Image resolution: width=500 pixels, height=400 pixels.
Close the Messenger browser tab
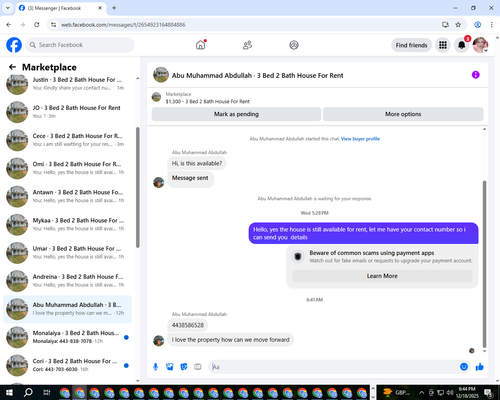pyautogui.click(x=100, y=8)
